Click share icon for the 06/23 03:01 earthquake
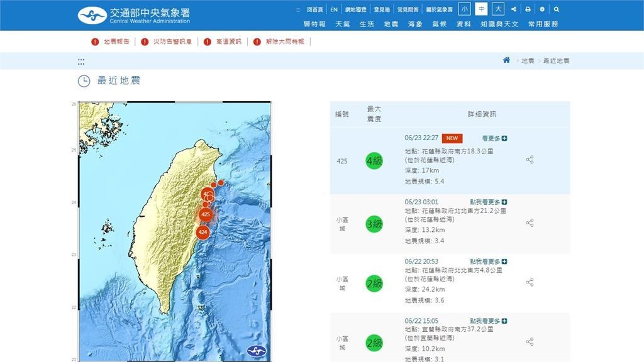This screenshot has width=644, height=362. point(530,222)
